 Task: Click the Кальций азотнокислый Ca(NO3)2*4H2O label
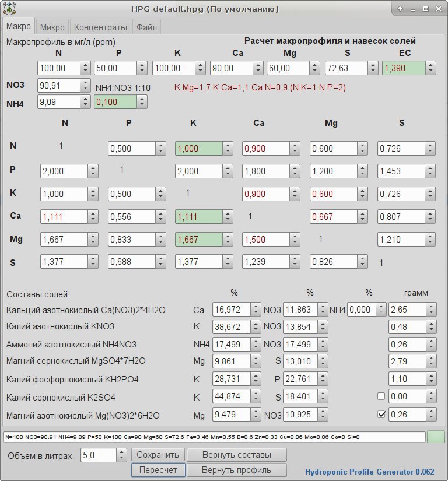click(x=86, y=310)
